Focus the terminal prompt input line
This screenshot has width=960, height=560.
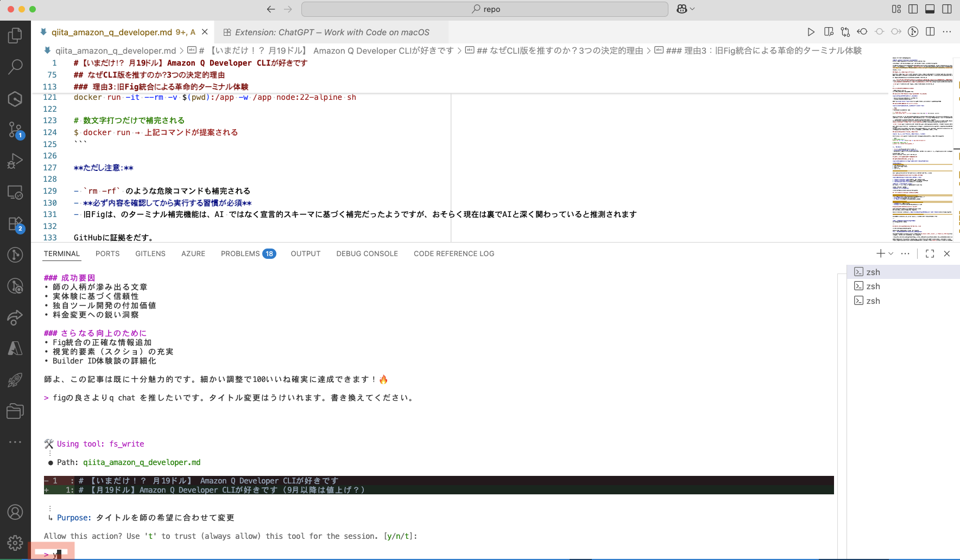pos(439,554)
